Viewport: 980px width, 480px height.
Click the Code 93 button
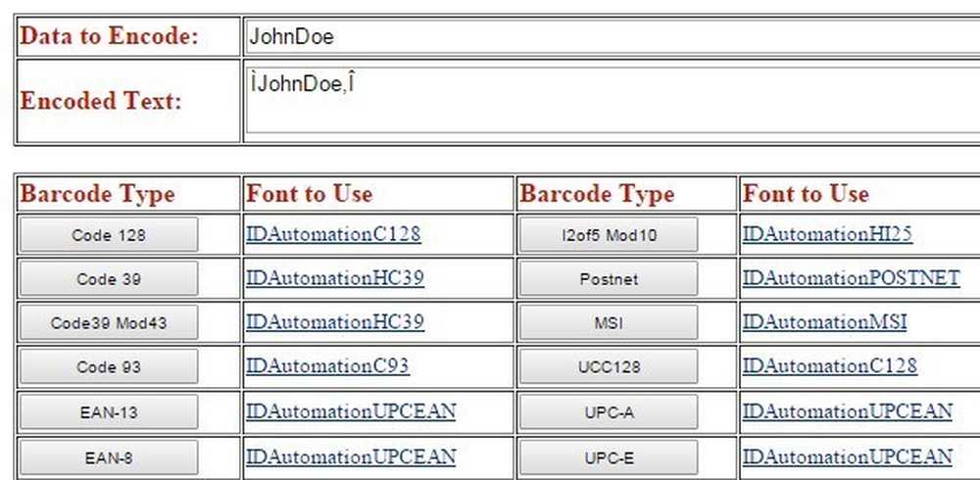click(x=109, y=367)
